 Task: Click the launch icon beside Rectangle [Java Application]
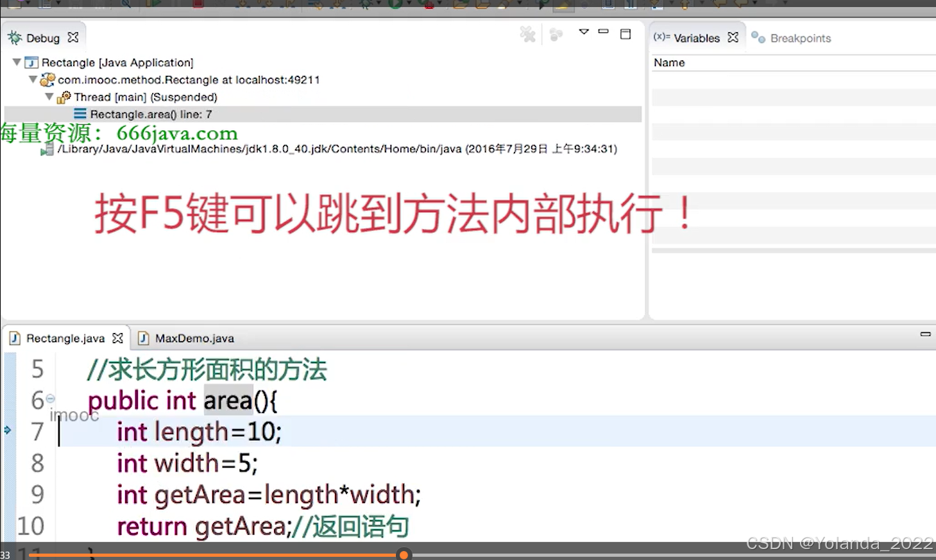tap(31, 62)
